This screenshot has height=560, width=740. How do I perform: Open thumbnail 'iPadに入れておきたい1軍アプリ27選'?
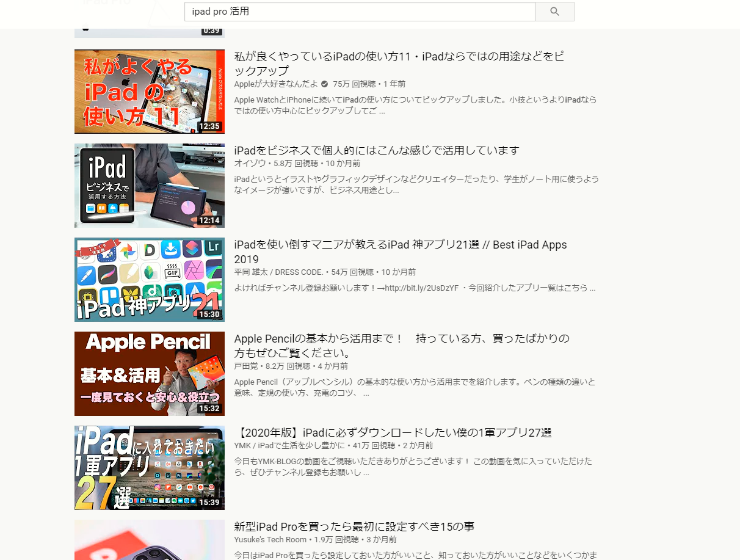pos(150,468)
